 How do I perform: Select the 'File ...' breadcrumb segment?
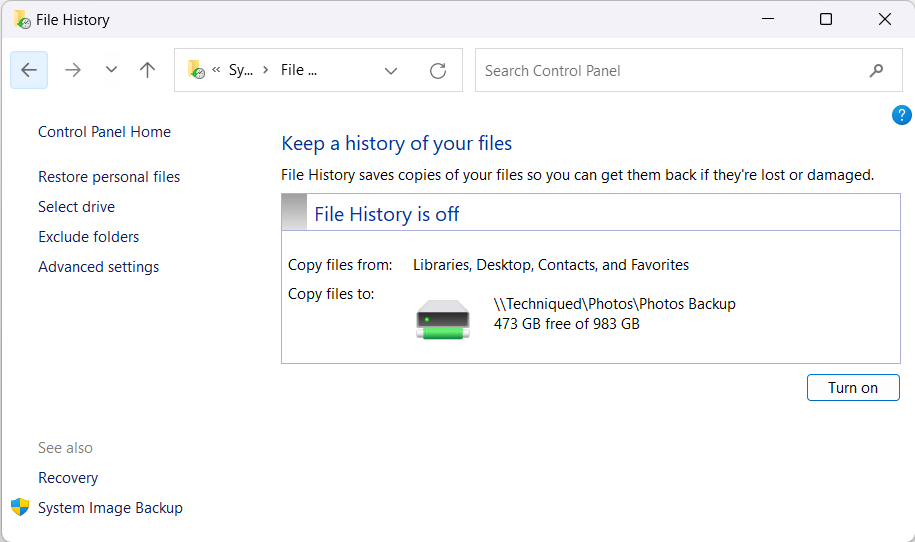pyautogui.click(x=299, y=70)
